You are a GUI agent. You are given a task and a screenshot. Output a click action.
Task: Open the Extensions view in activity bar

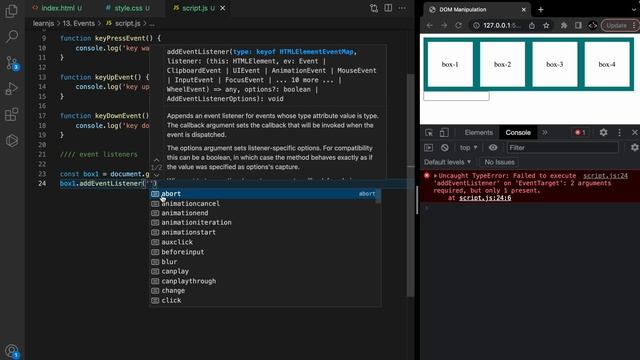tap(11, 114)
